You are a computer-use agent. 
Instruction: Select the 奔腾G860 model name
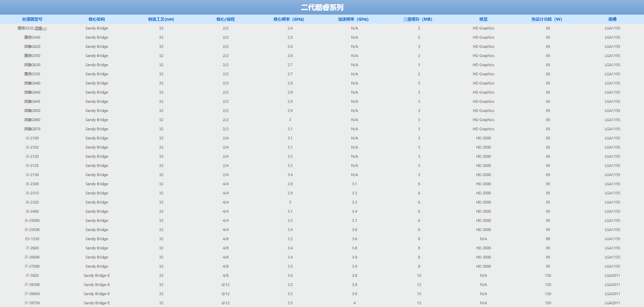click(x=32, y=120)
